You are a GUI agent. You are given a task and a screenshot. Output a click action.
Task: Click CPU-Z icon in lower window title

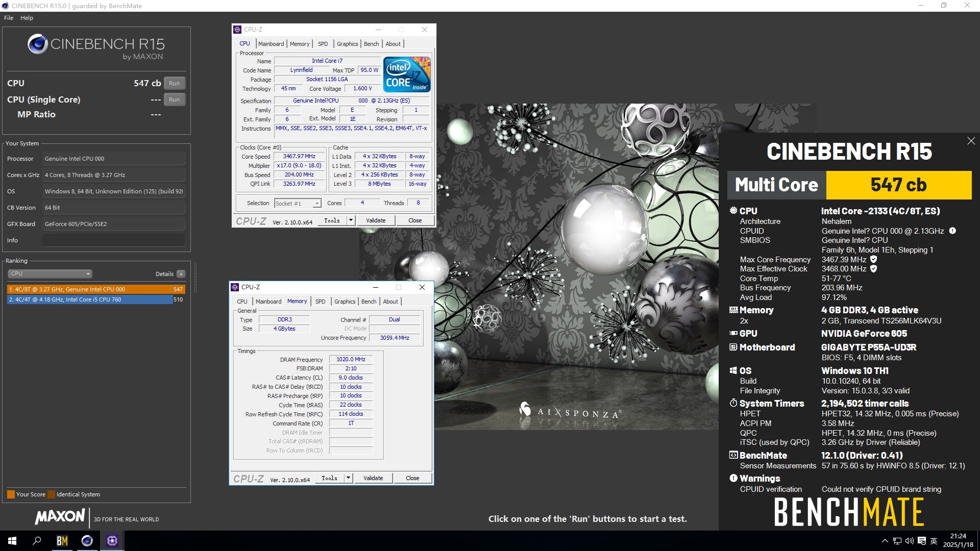235,287
